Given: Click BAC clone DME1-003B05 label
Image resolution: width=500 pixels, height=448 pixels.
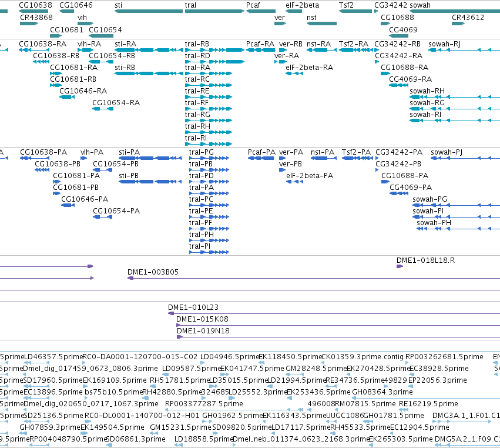Looking at the screenshot, I should click(153, 272).
